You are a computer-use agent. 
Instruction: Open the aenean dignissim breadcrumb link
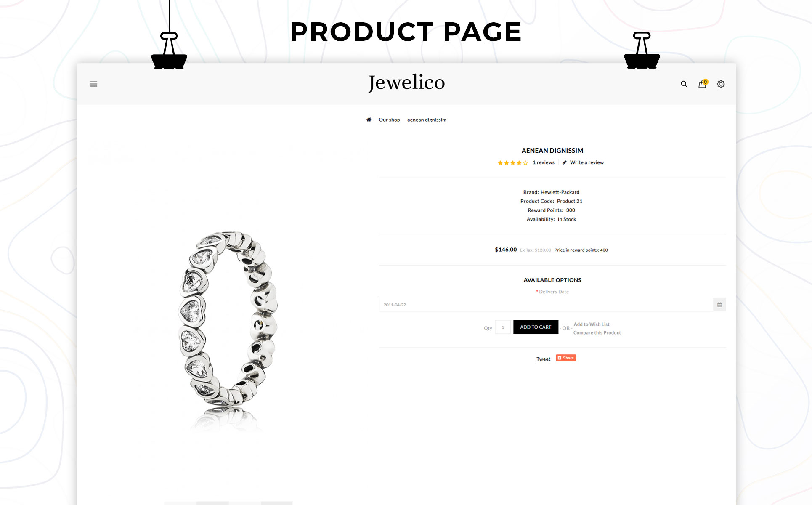(x=427, y=120)
